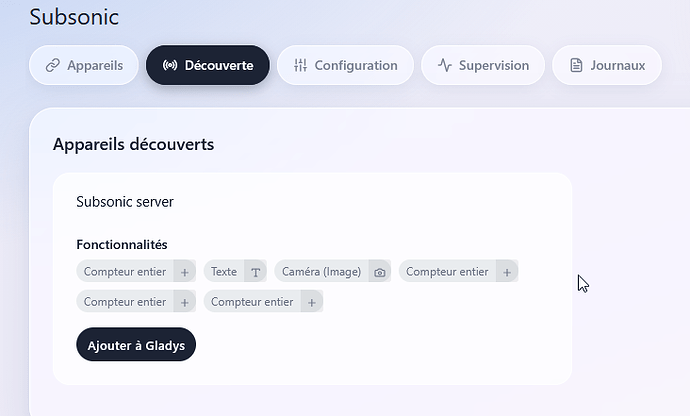690x416 pixels.
Task: Click Ajouter à Gladys button
Action: tap(136, 345)
